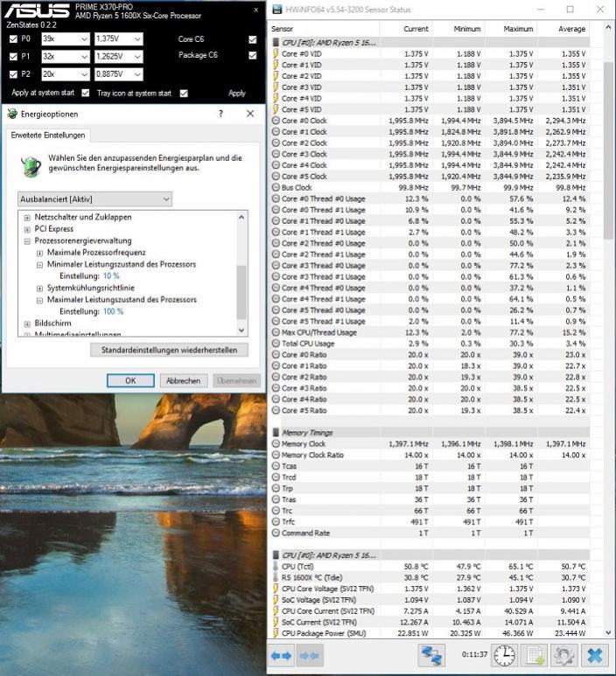
Task: Click Memory Timings group chip icon
Action: 276,432
